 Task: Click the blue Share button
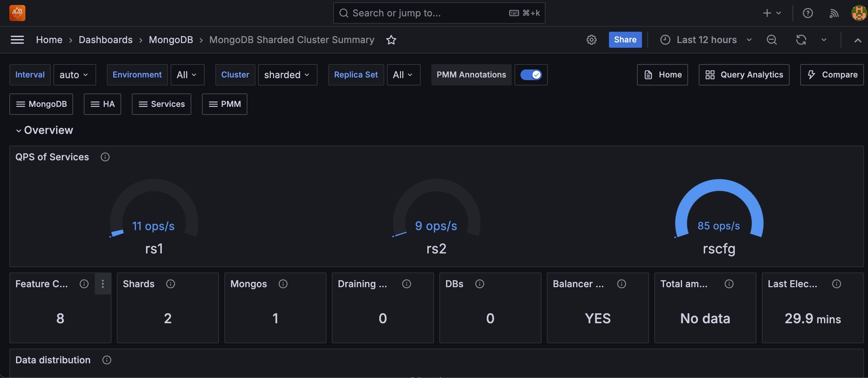click(x=625, y=40)
